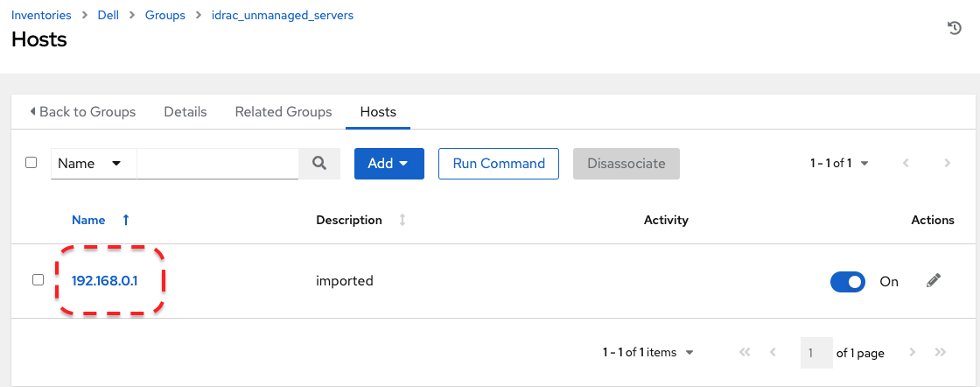Sort the Description column
Screen dimensions: 980x387
(402, 220)
